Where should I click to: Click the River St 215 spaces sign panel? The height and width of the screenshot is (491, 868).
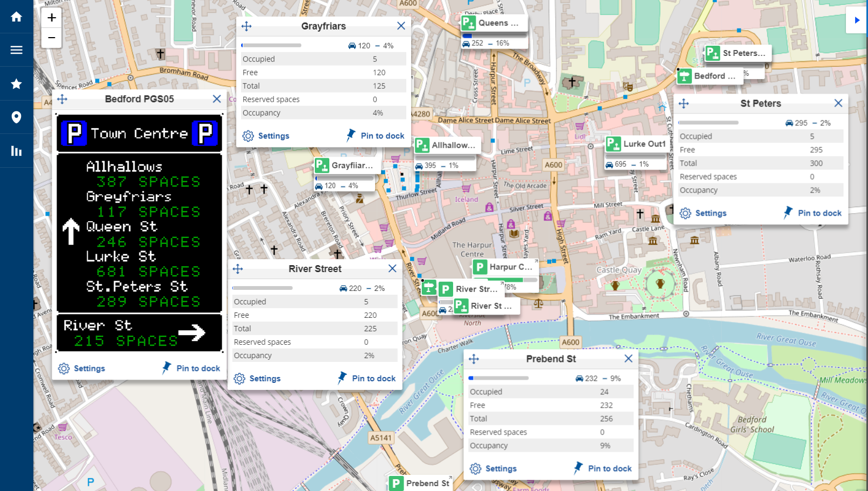coord(139,333)
